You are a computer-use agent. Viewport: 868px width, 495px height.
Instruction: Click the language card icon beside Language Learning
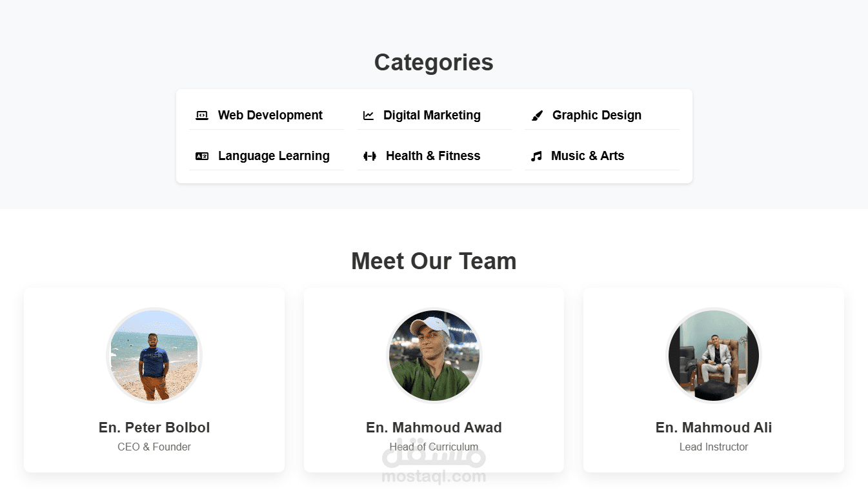coord(202,156)
